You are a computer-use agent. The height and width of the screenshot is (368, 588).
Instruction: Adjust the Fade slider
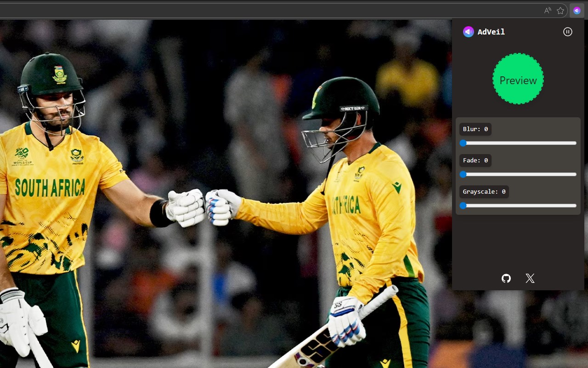[x=518, y=174]
